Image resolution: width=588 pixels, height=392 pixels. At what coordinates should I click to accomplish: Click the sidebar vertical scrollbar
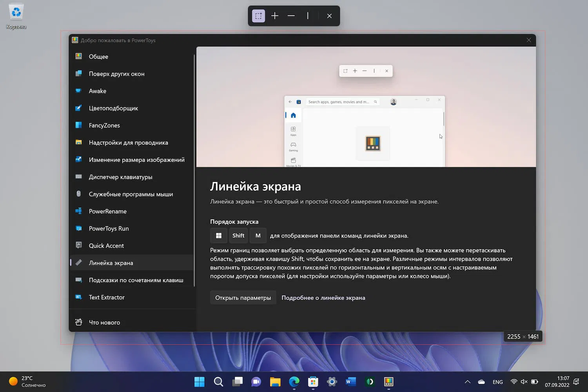pyautogui.click(x=194, y=171)
